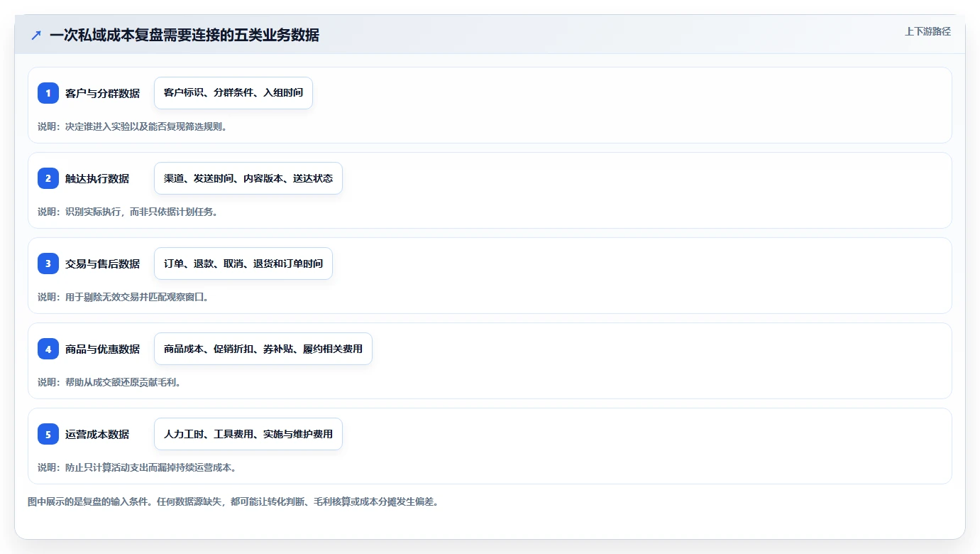
Task: Click the 人力工时、工具费用、实施与维护费用 chip
Action: 248,434
